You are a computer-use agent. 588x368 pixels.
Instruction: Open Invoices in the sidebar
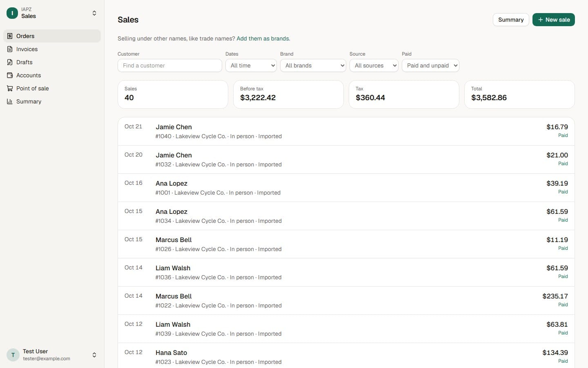[x=52, y=49]
